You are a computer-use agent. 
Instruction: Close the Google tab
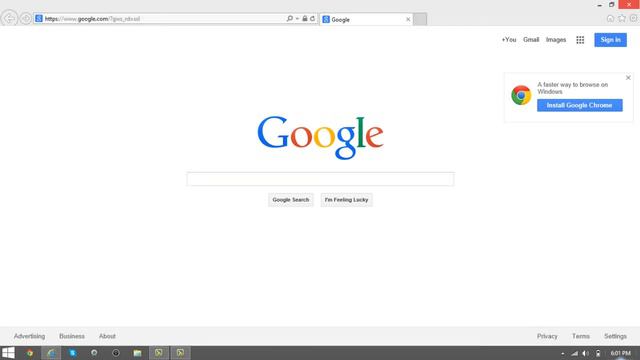[x=408, y=19]
